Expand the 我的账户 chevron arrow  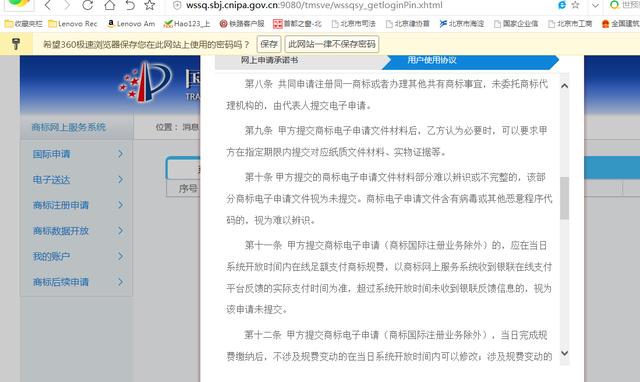[x=120, y=256]
